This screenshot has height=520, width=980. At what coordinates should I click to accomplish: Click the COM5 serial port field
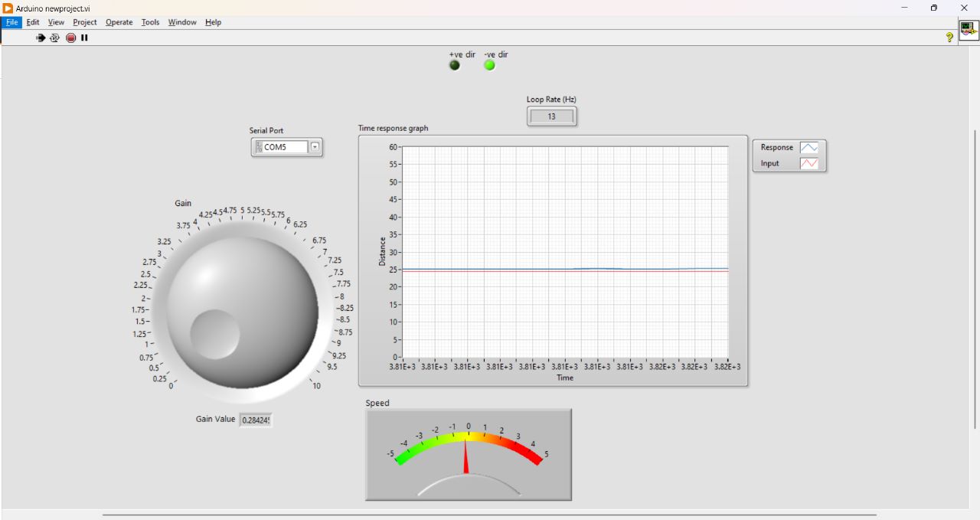285,147
